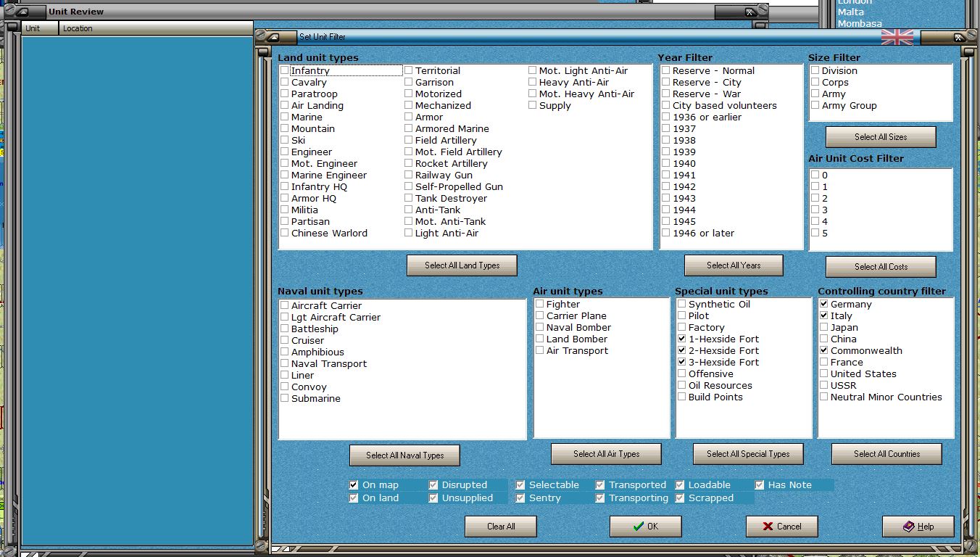Check air unit cost 3
Image resolution: width=980 pixels, height=557 pixels.
[x=815, y=210]
